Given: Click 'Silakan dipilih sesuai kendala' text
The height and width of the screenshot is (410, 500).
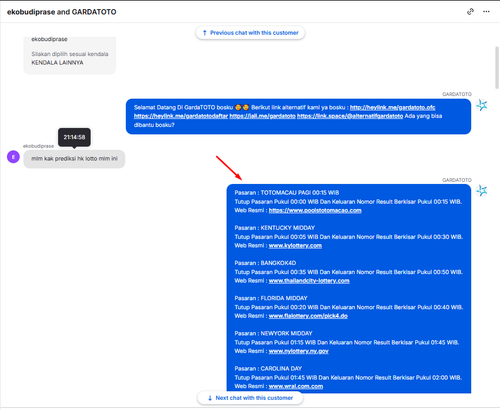Looking at the screenshot, I should tap(70, 54).
